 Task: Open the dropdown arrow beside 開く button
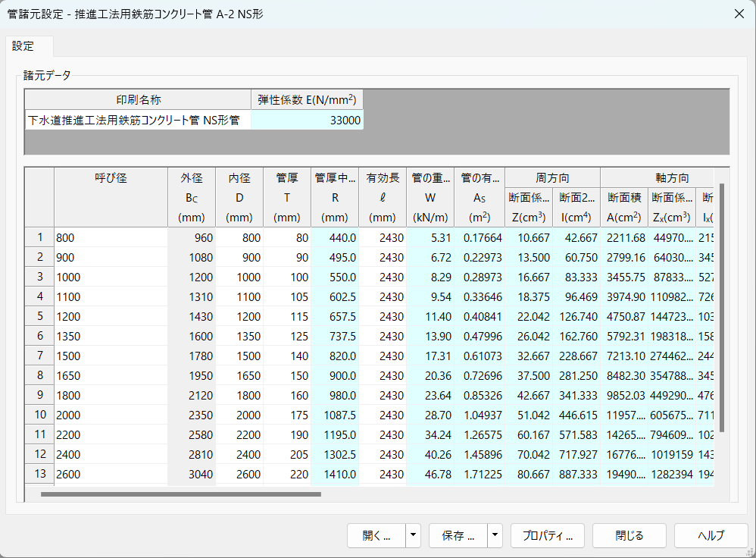pos(414,535)
